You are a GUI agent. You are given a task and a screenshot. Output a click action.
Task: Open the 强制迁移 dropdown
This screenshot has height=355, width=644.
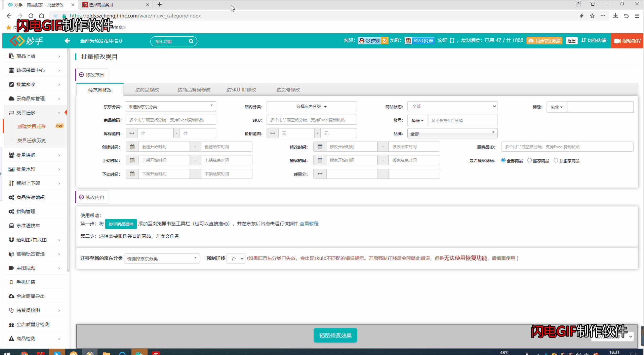tap(236, 259)
